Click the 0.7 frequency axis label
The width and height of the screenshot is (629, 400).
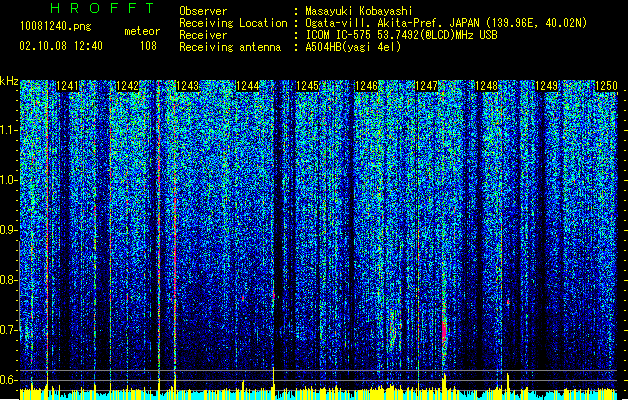pyautogui.click(x=9, y=330)
